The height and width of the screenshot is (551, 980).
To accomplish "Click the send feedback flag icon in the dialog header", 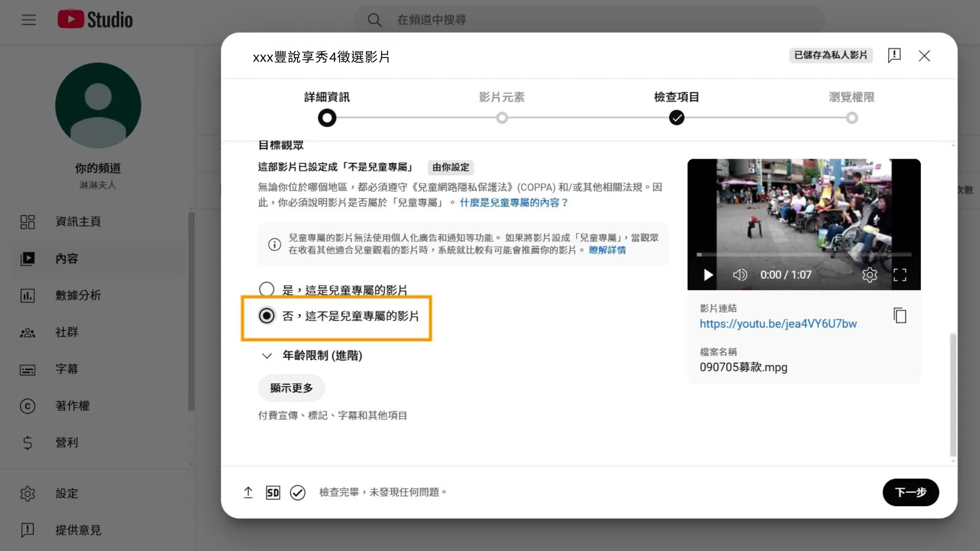I will 894,55.
